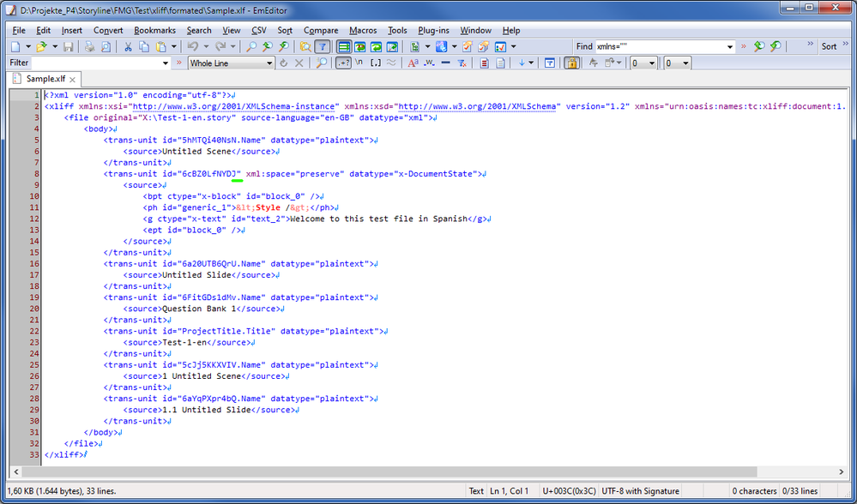The height and width of the screenshot is (504, 857).
Task: Click the Copy icon in toolbar
Action: click(x=144, y=46)
